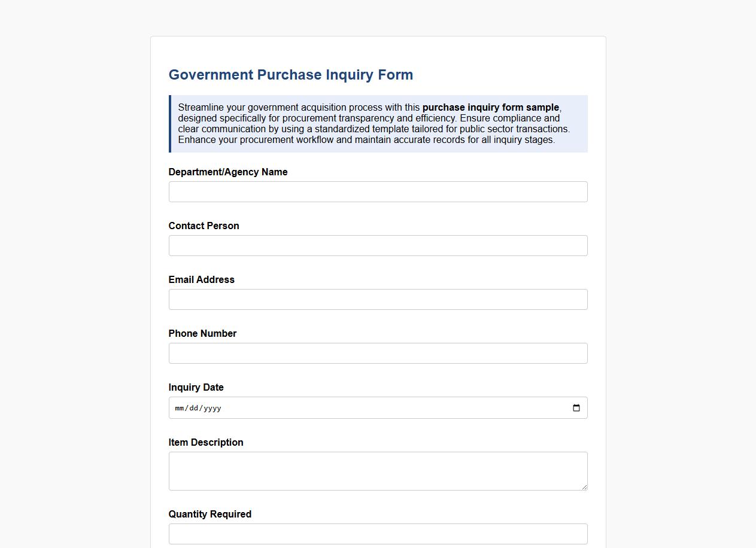Click the Quantity Required label
Screen dimensions: 756x548
[210, 514]
